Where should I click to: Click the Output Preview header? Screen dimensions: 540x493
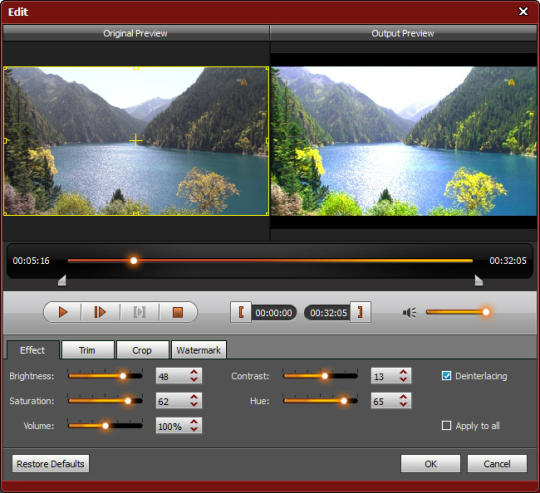tap(403, 33)
